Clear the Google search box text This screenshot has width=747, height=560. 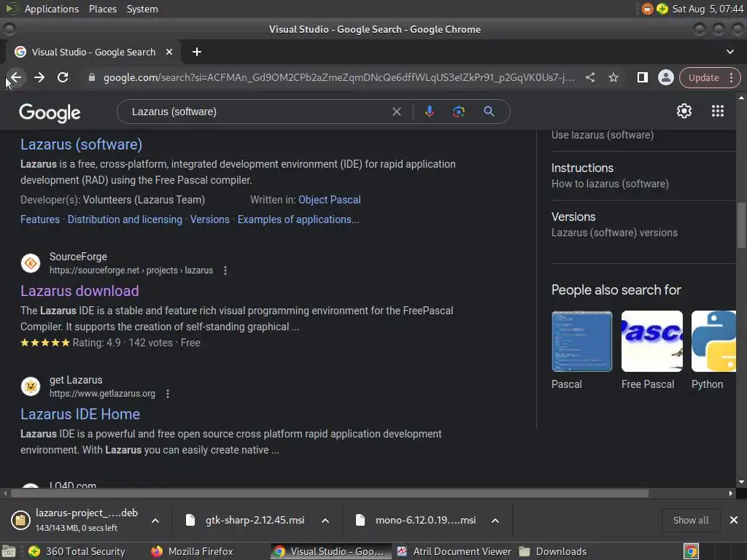tap(396, 112)
